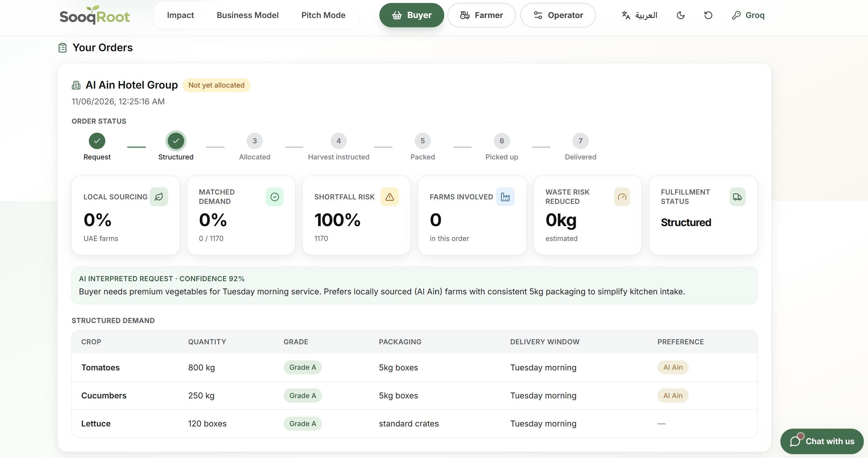
Task: Click the 250 kg quantity cell
Action: (x=201, y=395)
